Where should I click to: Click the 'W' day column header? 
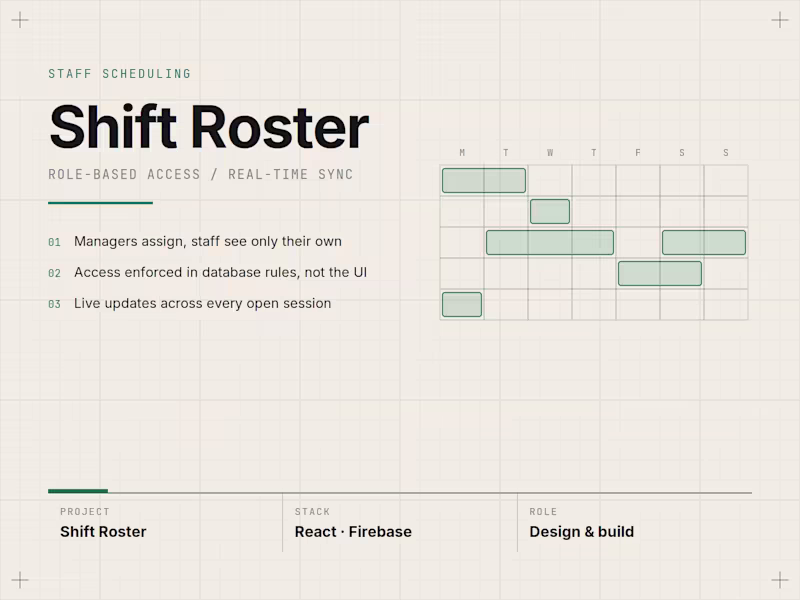pos(550,153)
